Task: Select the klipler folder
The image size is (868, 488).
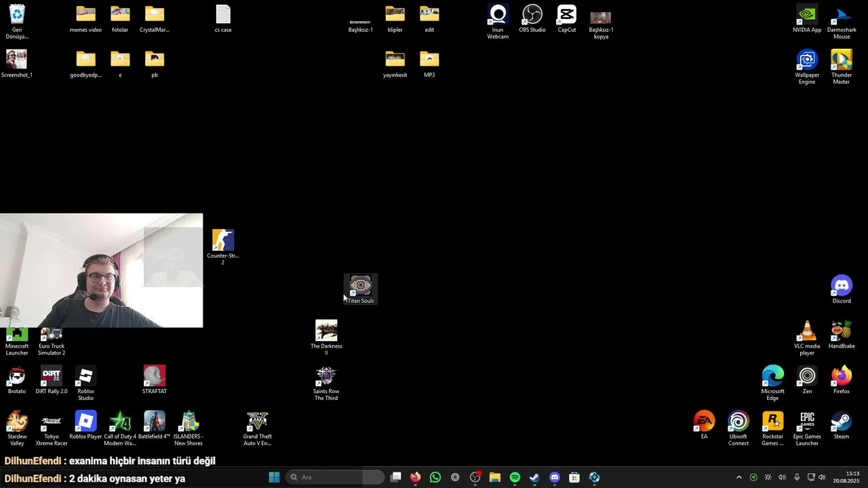Action: click(x=395, y=18)
